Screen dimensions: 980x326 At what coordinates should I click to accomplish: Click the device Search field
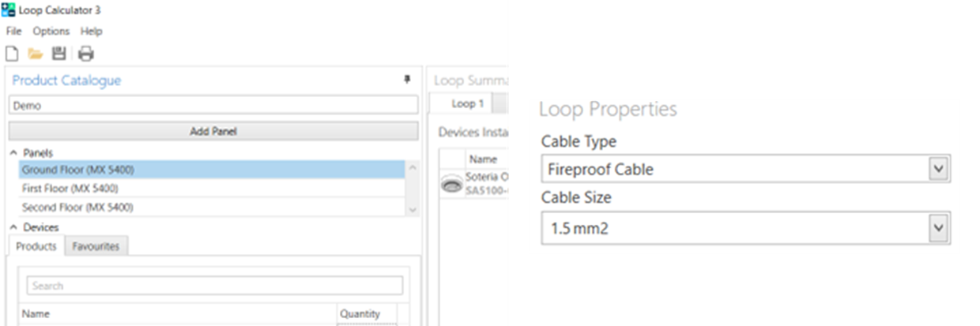click(x=215, y=286)
